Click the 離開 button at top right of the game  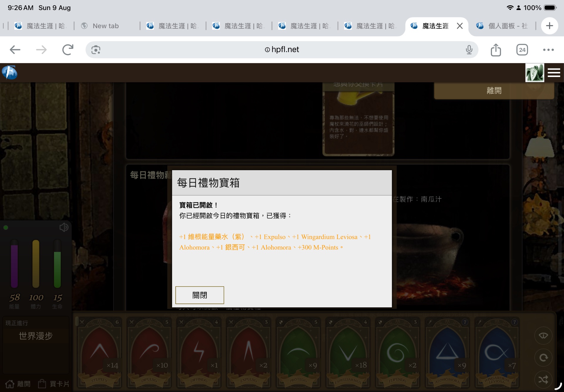point(494,91)
